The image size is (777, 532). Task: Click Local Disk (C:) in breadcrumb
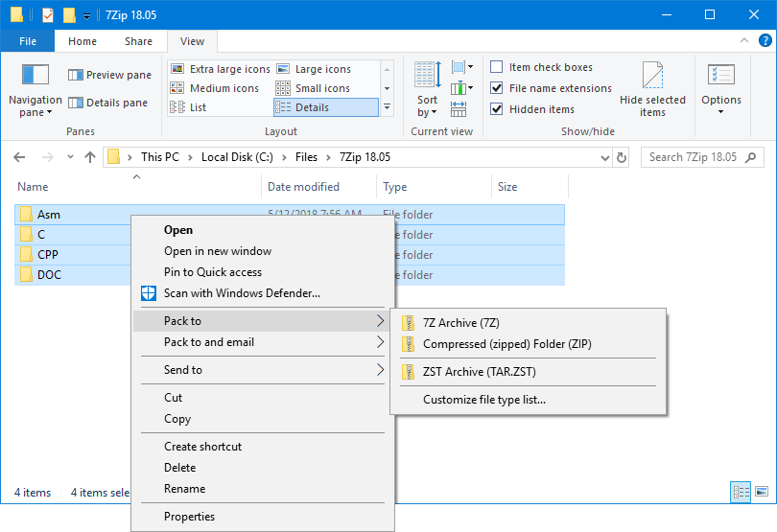tap(237, 157)
